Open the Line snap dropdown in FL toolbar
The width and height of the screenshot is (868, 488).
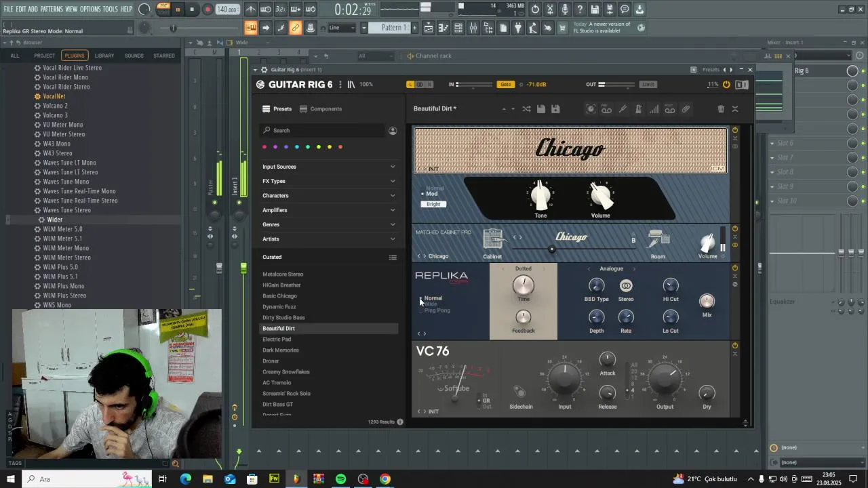point(342,28)
